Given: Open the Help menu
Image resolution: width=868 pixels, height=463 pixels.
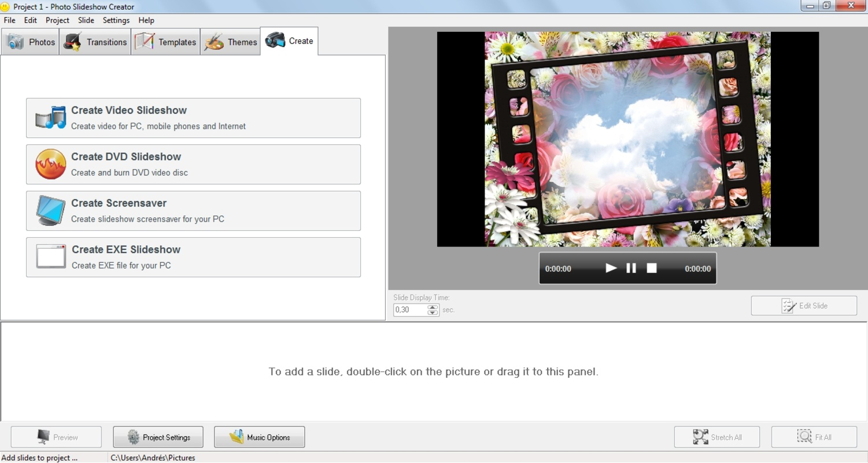Looking at the screenshot, I should [146, 20].
